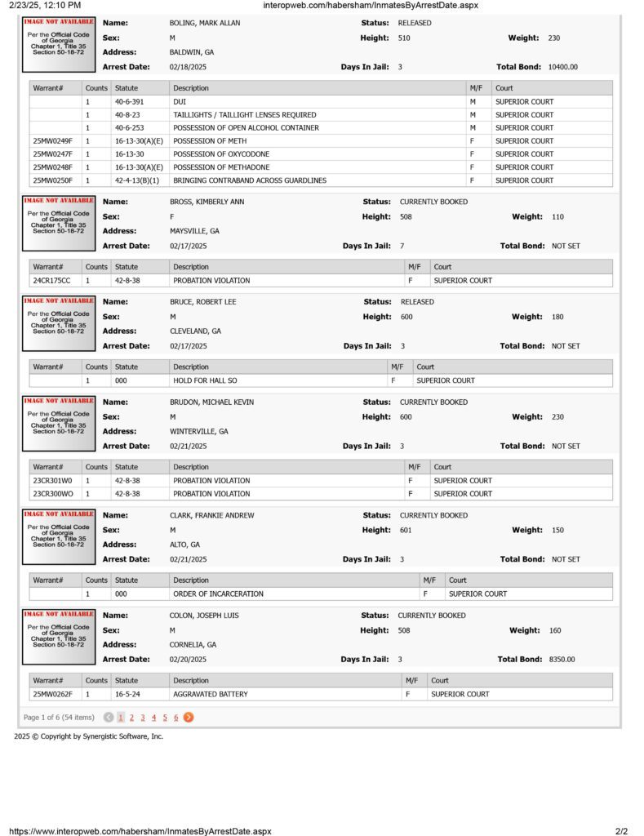This screenshot has height=836, width=644.
Task: Select current page 1 in pager
Action: (x=121, y=718)
